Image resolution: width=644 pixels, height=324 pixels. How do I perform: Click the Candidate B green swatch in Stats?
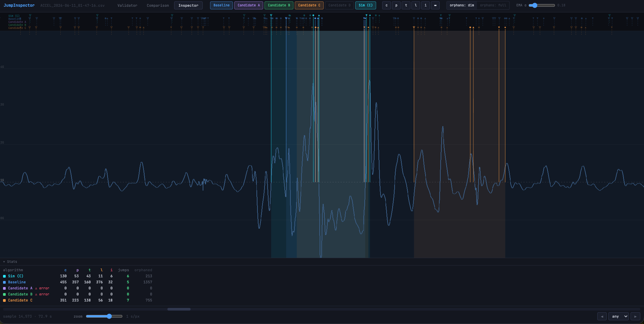click(x=4, y=294)
